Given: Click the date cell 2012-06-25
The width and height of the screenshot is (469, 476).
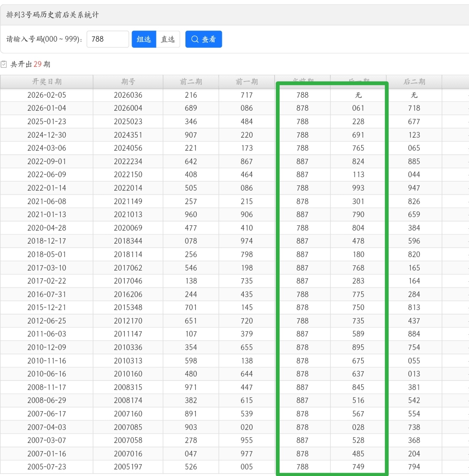Looking at the screenshot, I should point(47,321).
